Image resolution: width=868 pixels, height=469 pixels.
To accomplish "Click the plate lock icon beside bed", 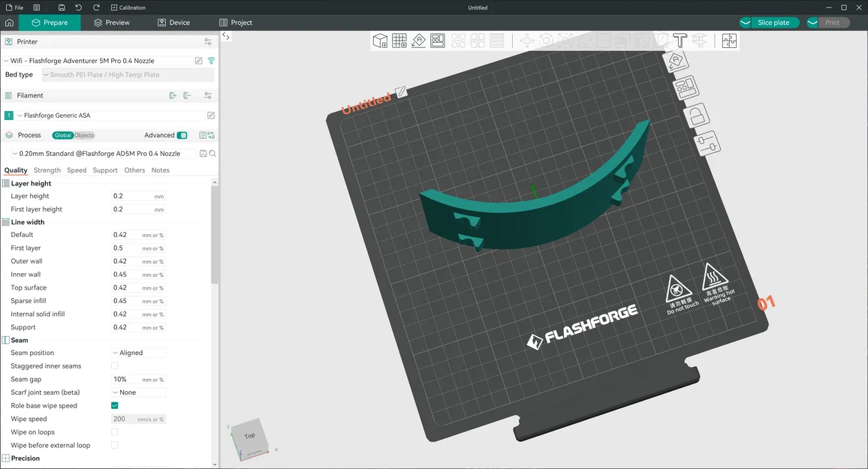I will pos(696,116).
